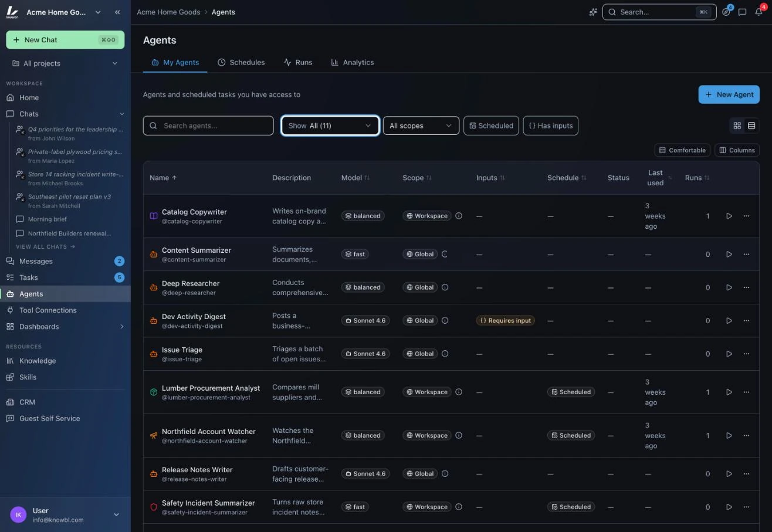Screen dimensions: 772x532
Task: Run the Deep Researcher agent
Action: (x=729, y=287)
